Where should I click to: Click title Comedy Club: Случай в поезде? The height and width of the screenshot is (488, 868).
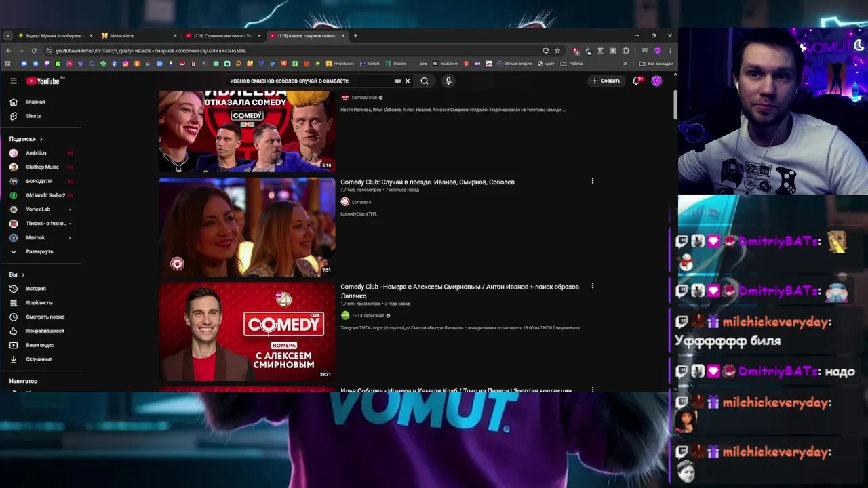(427, 182)
